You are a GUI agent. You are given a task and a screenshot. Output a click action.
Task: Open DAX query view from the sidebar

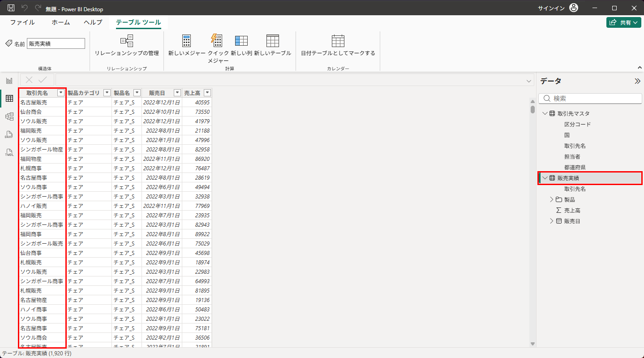[x=9, y=134]
